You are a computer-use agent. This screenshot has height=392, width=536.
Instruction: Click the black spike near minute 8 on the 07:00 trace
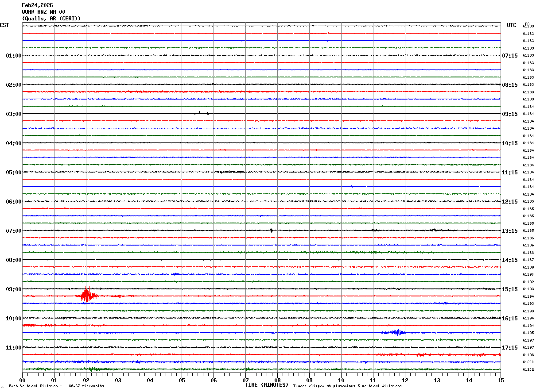pos(271,230)
